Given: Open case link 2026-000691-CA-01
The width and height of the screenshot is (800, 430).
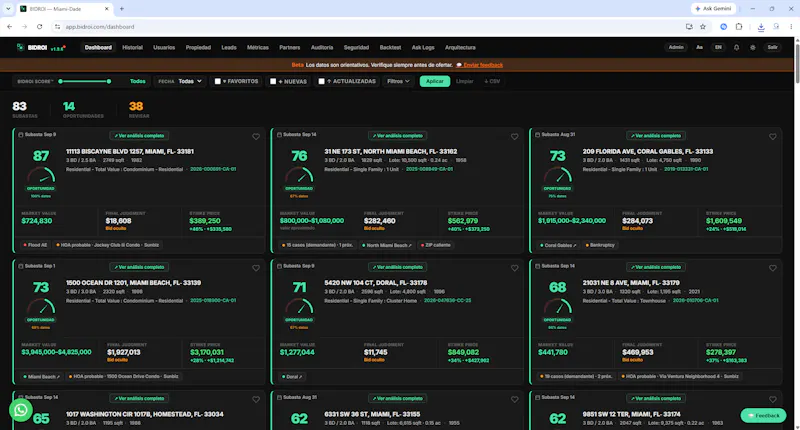Looking at the screenshot, I should point(213,169).
